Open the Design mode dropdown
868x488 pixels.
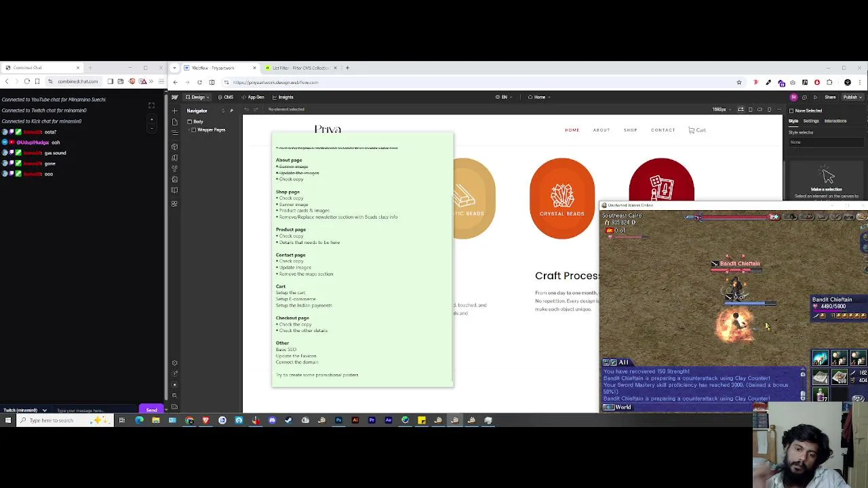click(197, 97)
